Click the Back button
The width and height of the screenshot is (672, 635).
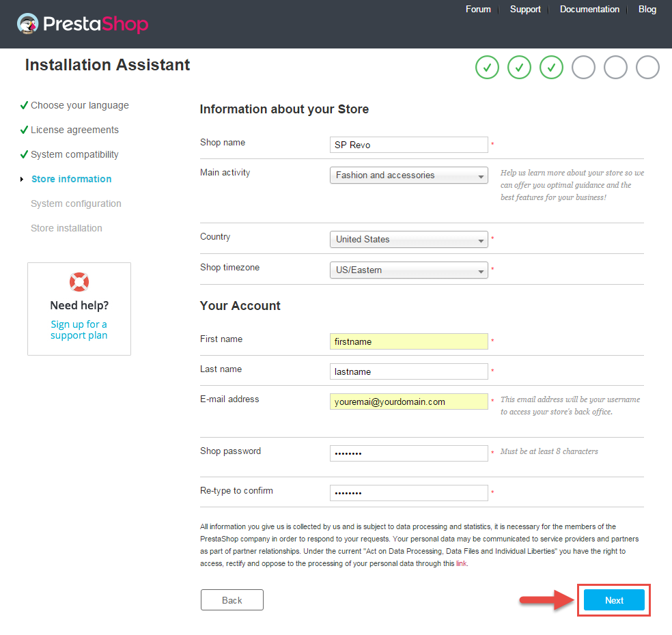(x=232, y=600)
